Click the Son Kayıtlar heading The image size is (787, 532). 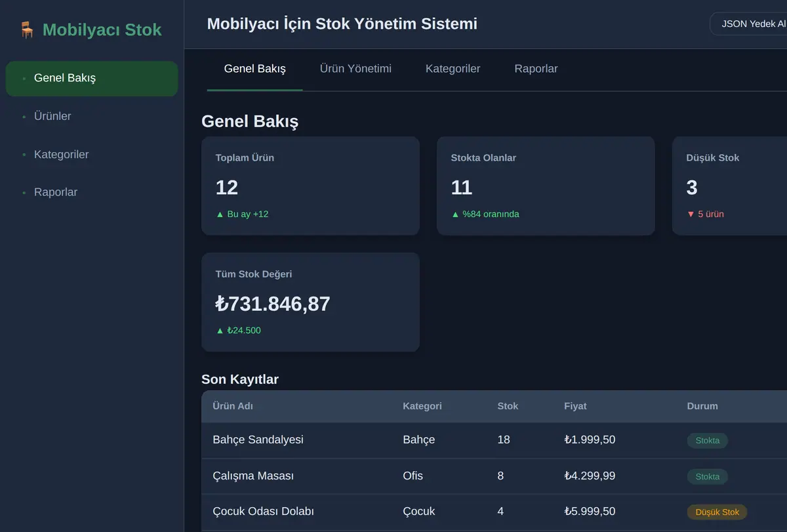coord(240,380)
